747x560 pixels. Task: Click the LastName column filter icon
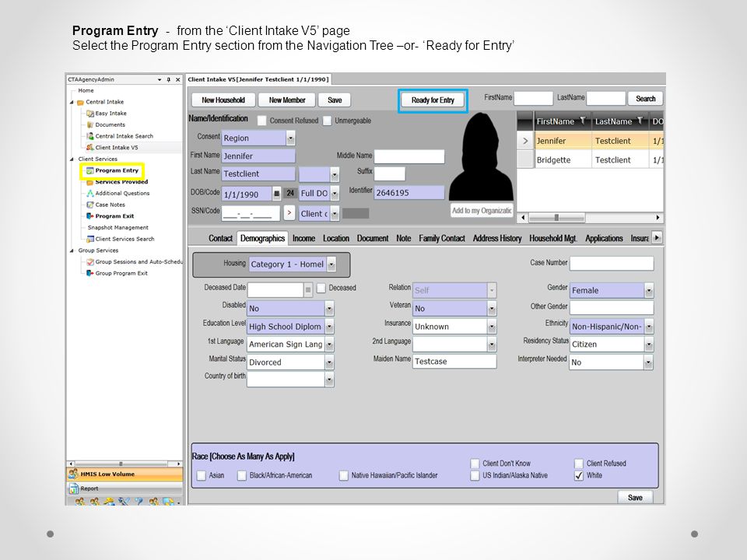[x=640, y=121]
